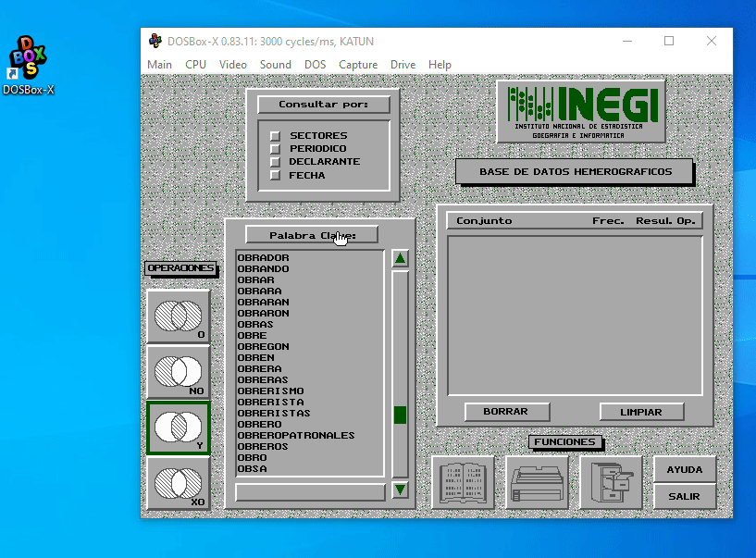Select keyword OBRARAN

coord(263,302)
